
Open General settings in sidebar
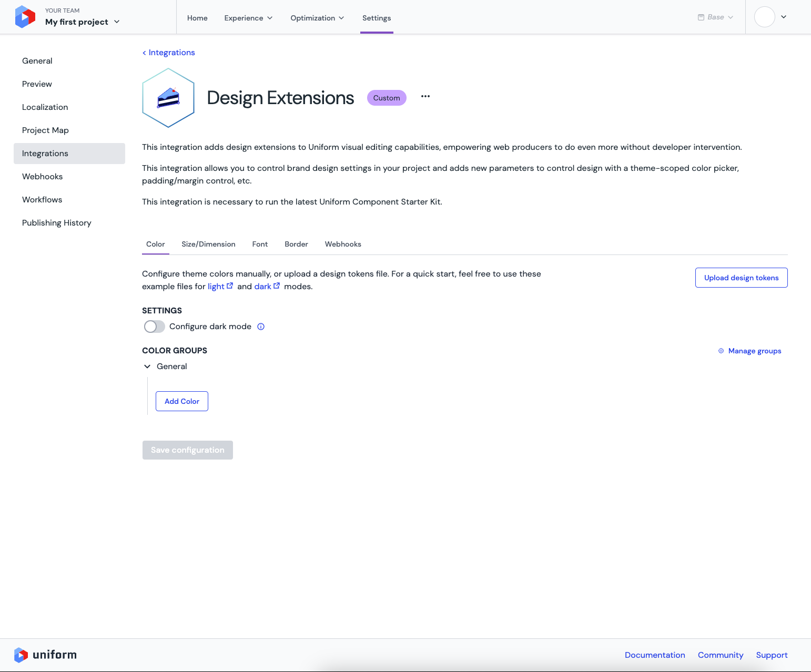(69, 61)
